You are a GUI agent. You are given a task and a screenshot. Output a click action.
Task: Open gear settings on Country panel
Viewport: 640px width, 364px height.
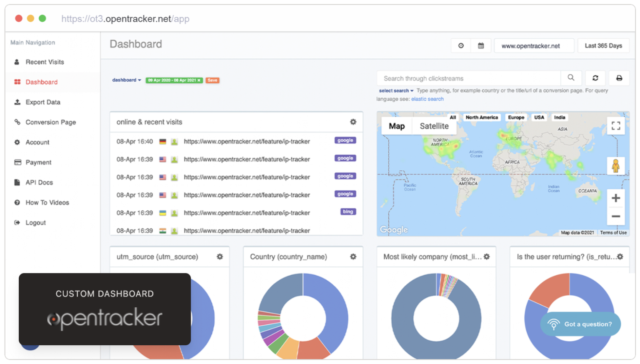[x=353, y=257]
